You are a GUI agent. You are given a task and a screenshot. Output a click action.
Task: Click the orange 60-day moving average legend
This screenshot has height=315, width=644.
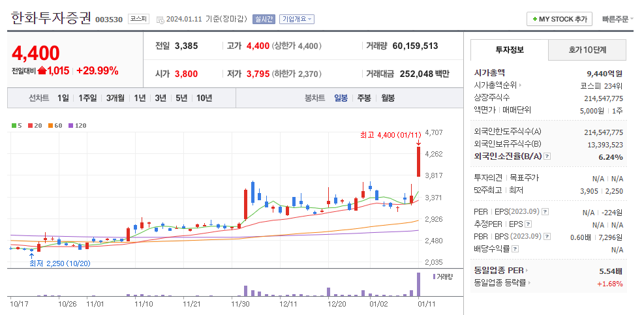[x=55, y=126]
